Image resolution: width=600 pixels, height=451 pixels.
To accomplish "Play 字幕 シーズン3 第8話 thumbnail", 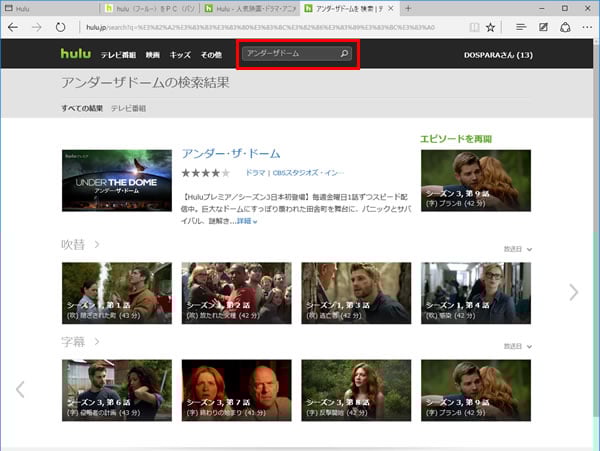I will (356, 390).
